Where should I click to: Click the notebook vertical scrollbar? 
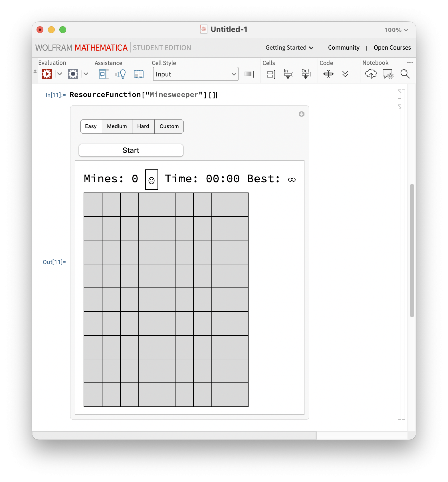pyautogui.click(x=412, y=250)
